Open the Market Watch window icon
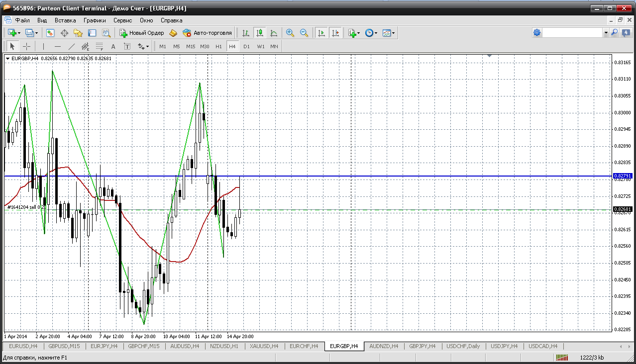This screenshot has width=636, height=364. click(x=50, y=33)
